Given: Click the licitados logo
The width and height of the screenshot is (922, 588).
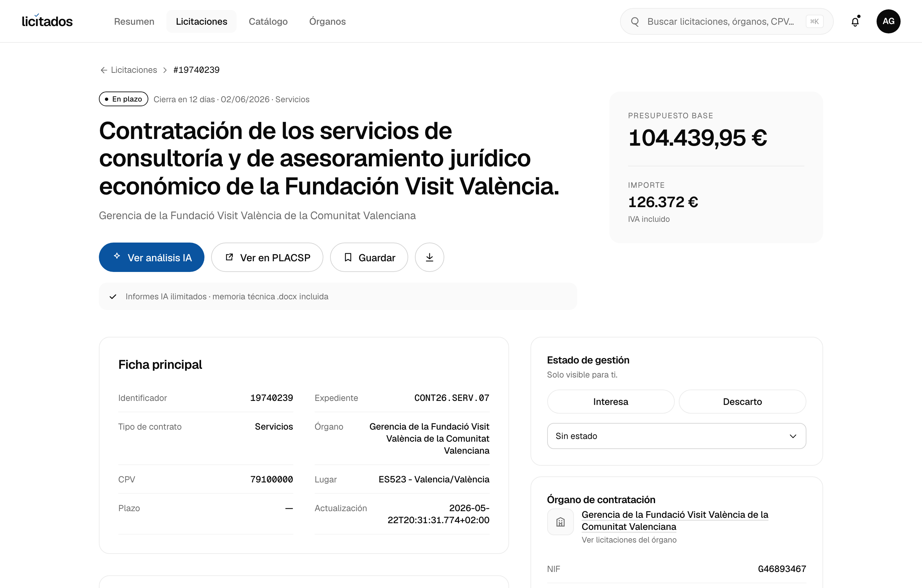Looking at the screenshot, I should pyautogui.click(x=47, y=21).
